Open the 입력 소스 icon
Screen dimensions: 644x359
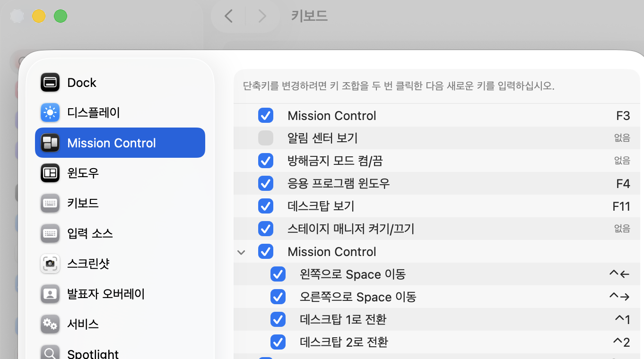(50, 233)
